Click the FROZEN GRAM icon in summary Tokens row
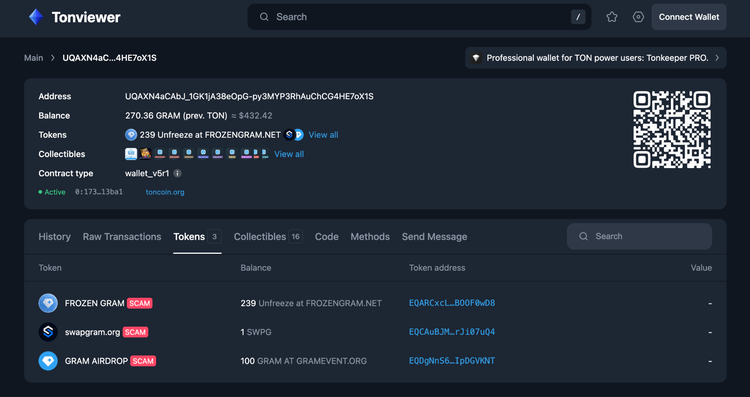750x397 pixels. tap(131, 135)
